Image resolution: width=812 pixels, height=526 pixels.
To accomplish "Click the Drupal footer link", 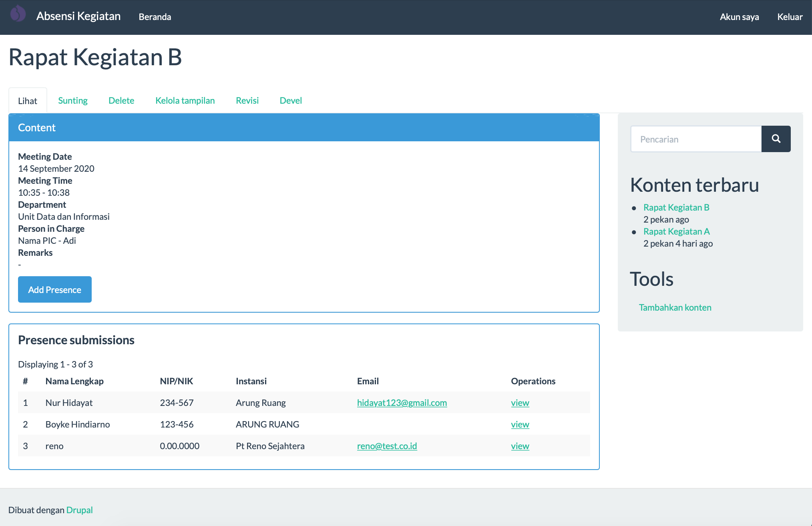I will tap(79, 510).
